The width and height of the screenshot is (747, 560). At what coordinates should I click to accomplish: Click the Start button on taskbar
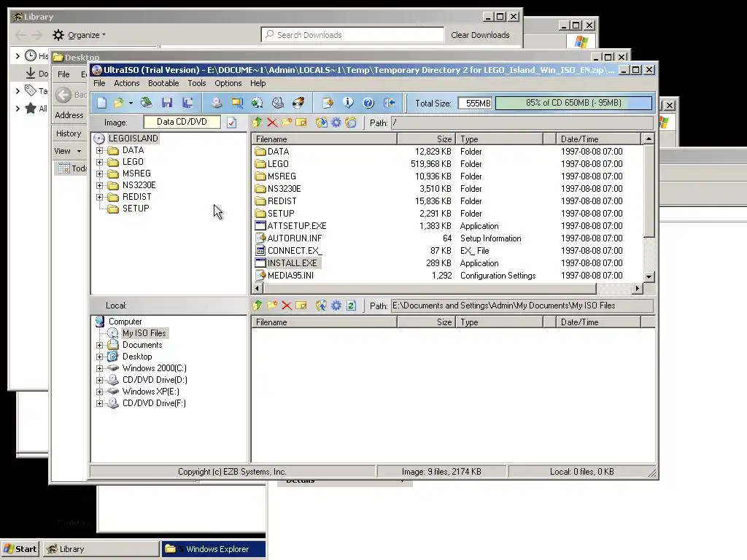coord(20,549)
